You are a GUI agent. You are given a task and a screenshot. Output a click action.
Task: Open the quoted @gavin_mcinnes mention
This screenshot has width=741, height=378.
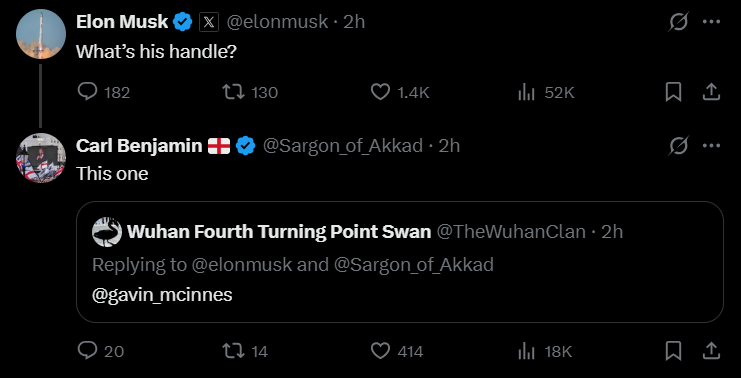(x=162, y=294)
